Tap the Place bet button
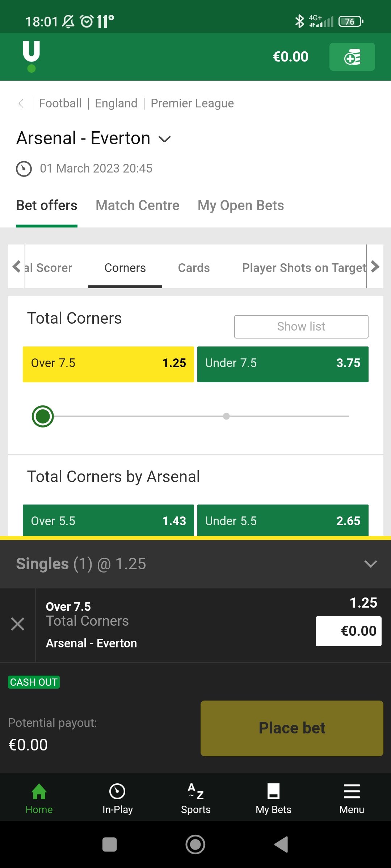This screenshot has width=391, height=868. pos(292,728)
